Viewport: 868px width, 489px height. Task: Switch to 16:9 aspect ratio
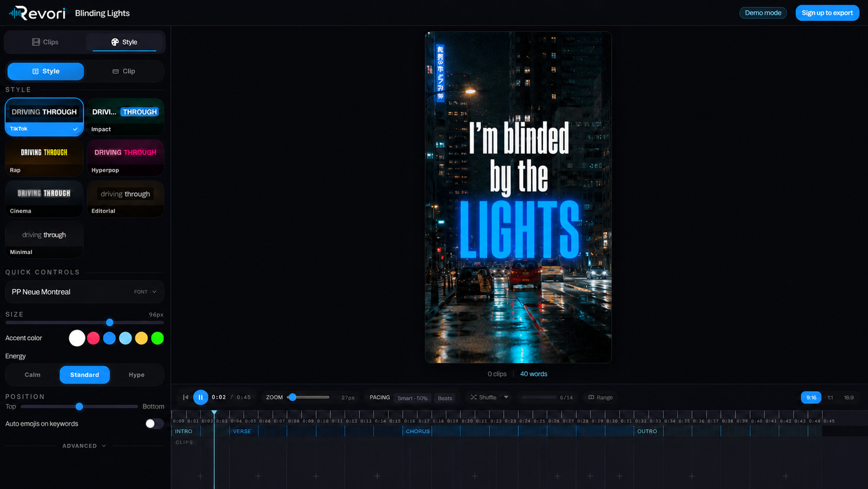point(849,398)
